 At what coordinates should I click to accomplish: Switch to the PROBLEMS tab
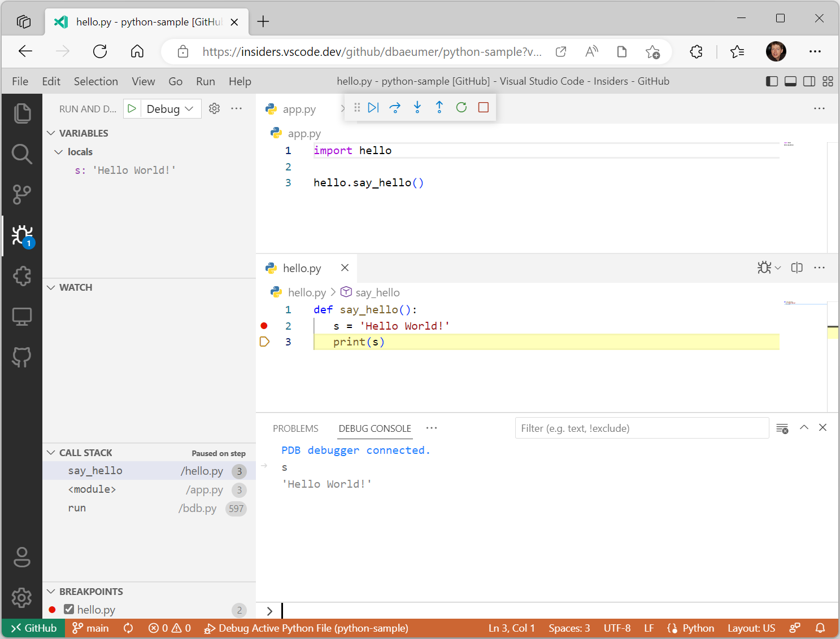click(x=295, y=428)
